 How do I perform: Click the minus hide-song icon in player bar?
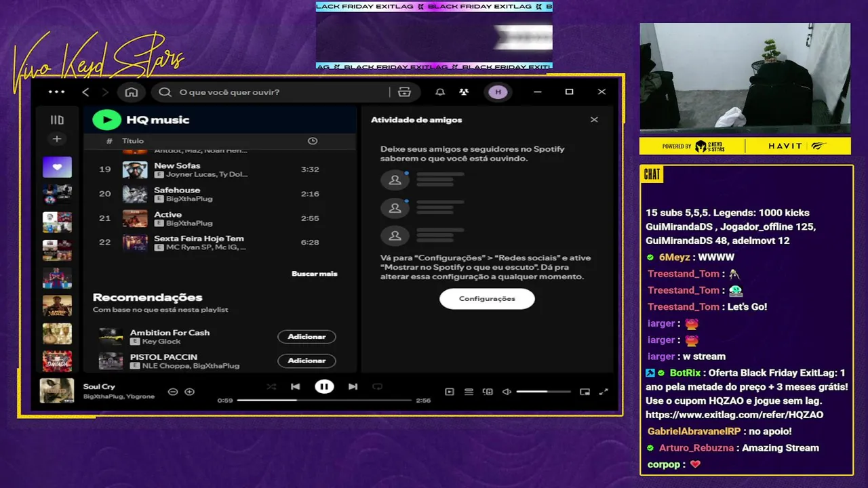[x=173, y=392]
